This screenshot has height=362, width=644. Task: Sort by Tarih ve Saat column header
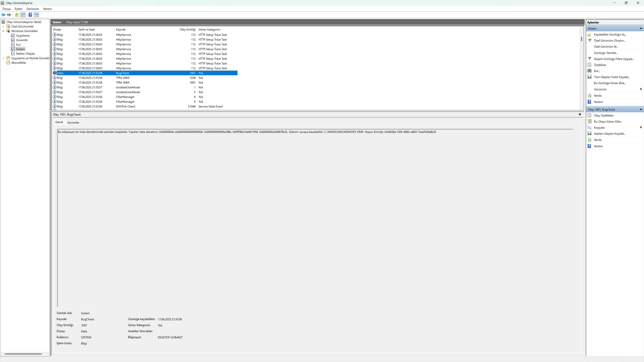point(95,30)
